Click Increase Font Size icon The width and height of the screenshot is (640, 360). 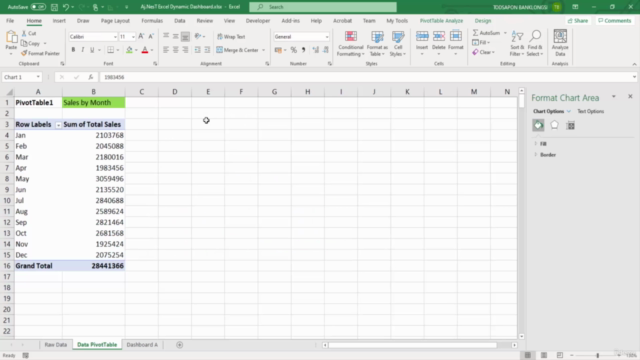click(x=141, y=36)
